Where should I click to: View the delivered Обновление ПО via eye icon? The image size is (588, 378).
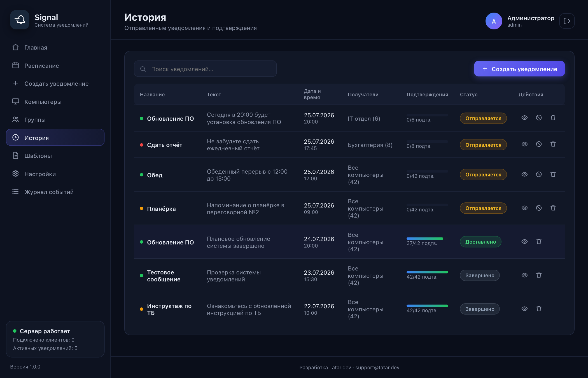pos(524,242)
